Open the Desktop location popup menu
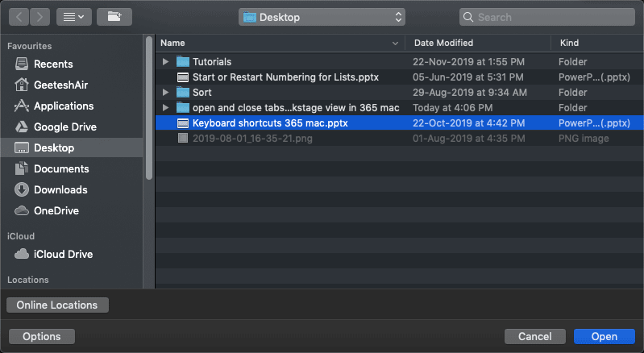 click(x=322, y=16)
